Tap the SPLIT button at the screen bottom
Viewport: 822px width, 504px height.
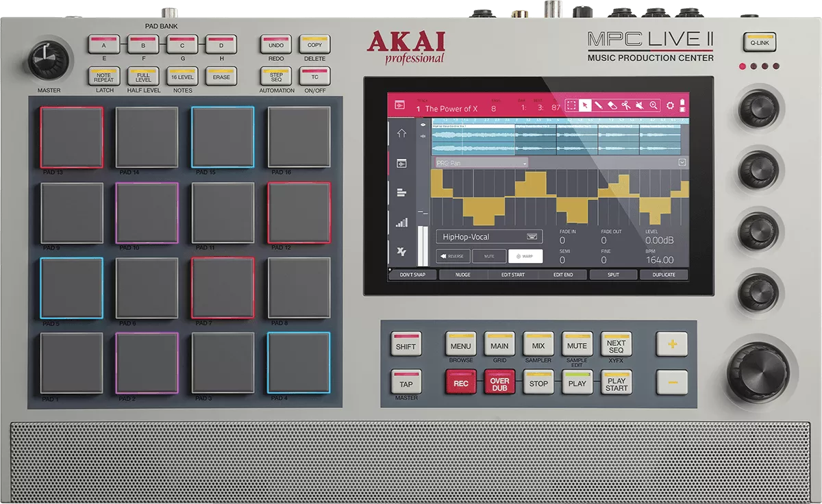click(x=612, y=274)
